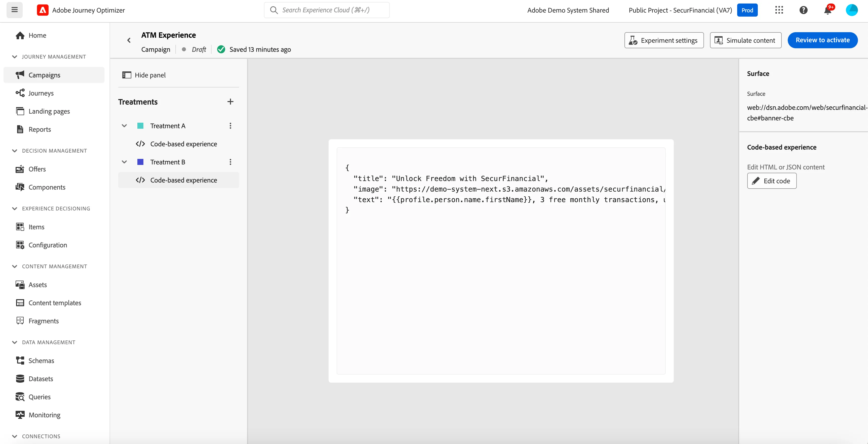Collapse the Content Management section
The image size is (868, 444).
15,266
